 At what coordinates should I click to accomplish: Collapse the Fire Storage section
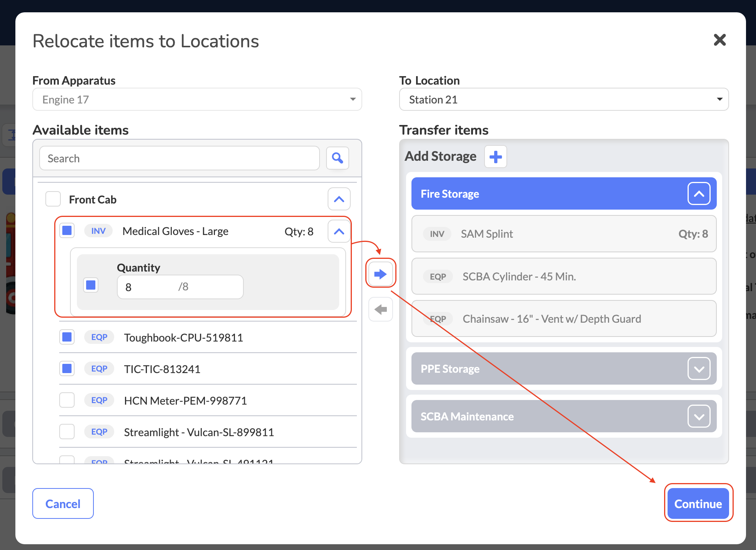tap(699, 194)
